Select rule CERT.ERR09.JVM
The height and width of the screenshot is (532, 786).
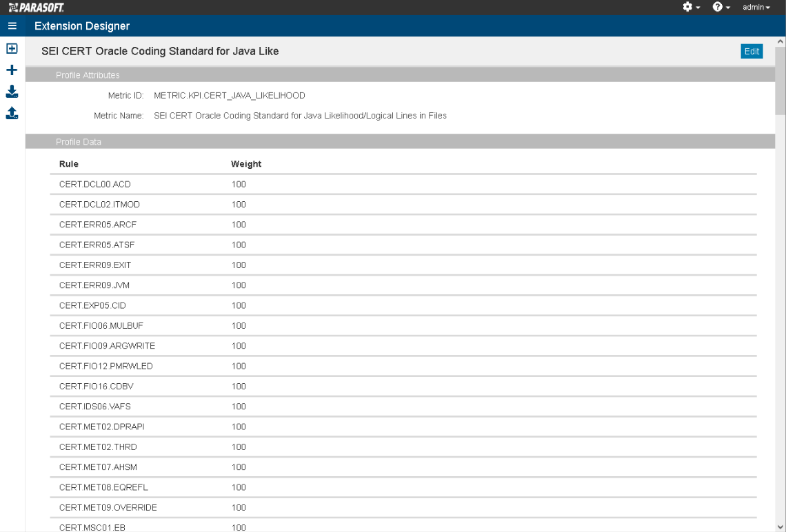[x=94, y=285]
